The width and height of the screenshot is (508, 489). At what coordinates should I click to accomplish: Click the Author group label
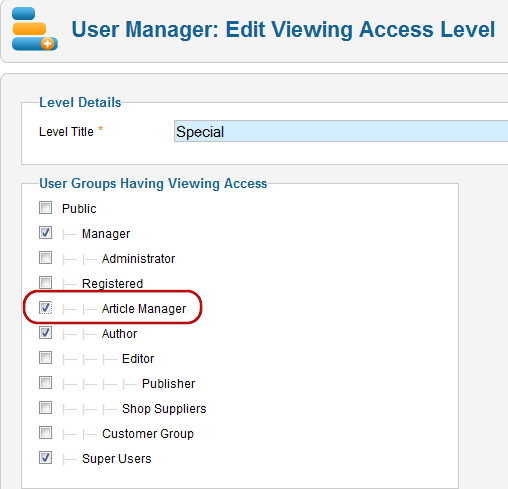119,334
